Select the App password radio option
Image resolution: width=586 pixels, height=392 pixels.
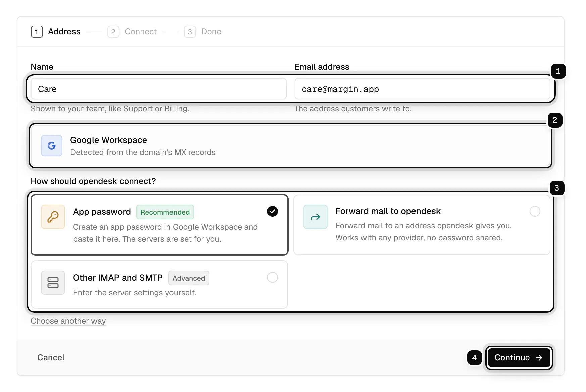click(x=273, y=211)
